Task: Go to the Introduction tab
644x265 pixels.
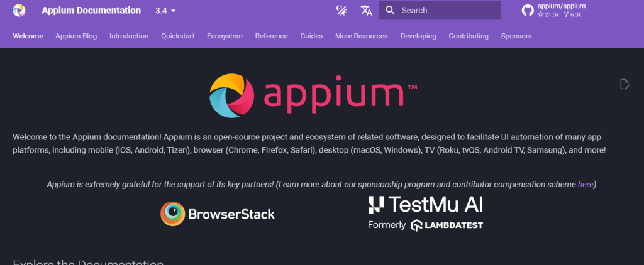Action: pyautogui.click(x=129, y=36)
